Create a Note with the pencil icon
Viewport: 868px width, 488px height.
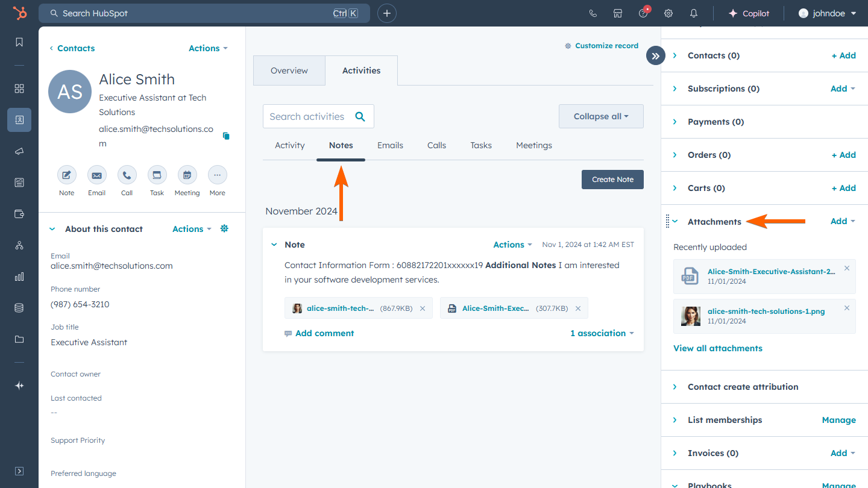[x=67, y=175]
